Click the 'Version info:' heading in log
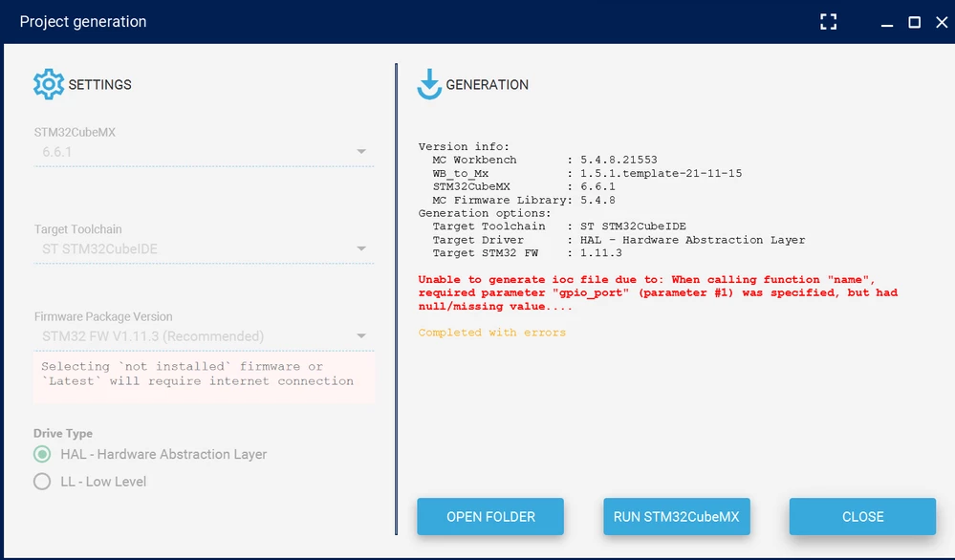955x560 pixels. pyautogui.click(x=464, y=147)
